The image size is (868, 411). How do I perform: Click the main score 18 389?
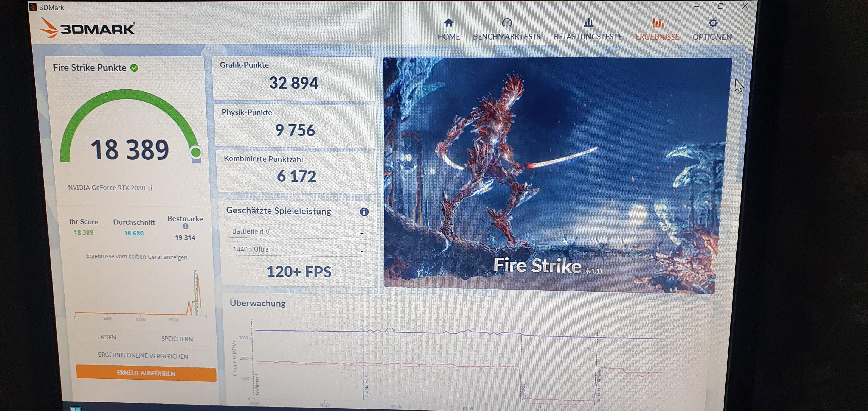click(x=130, y=149)
